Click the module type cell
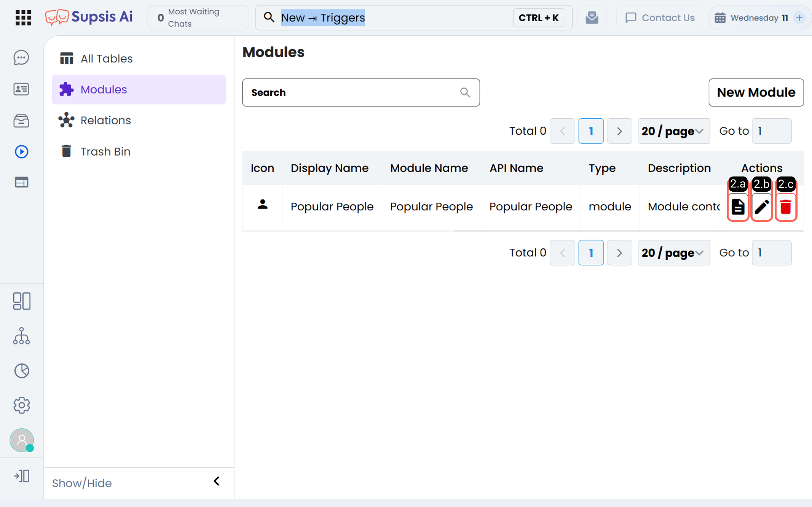Image resolution: width=812 pixels, height=507 pixels. pyautogui.click(x=610, y=207)
